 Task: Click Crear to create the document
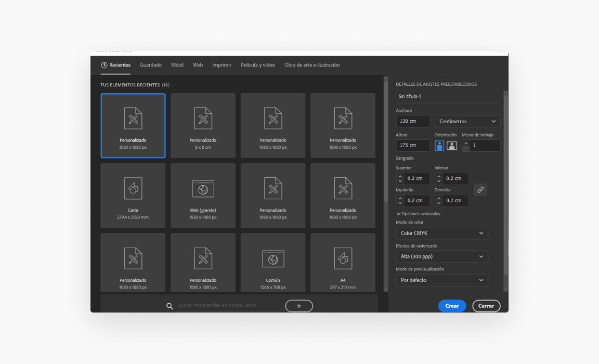452,306
